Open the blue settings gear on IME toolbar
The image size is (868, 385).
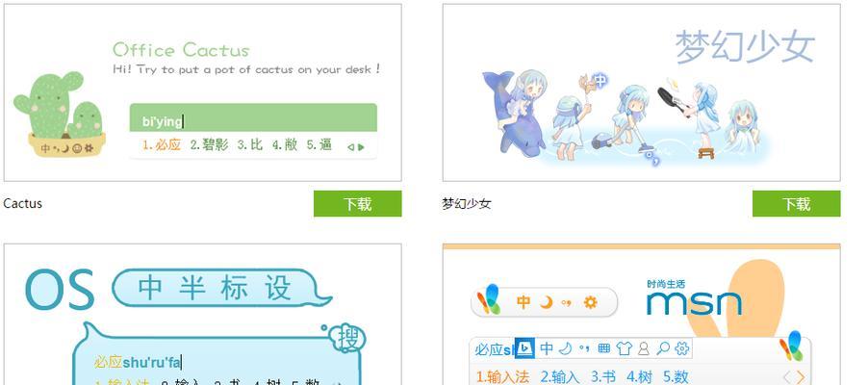(682, 348)
